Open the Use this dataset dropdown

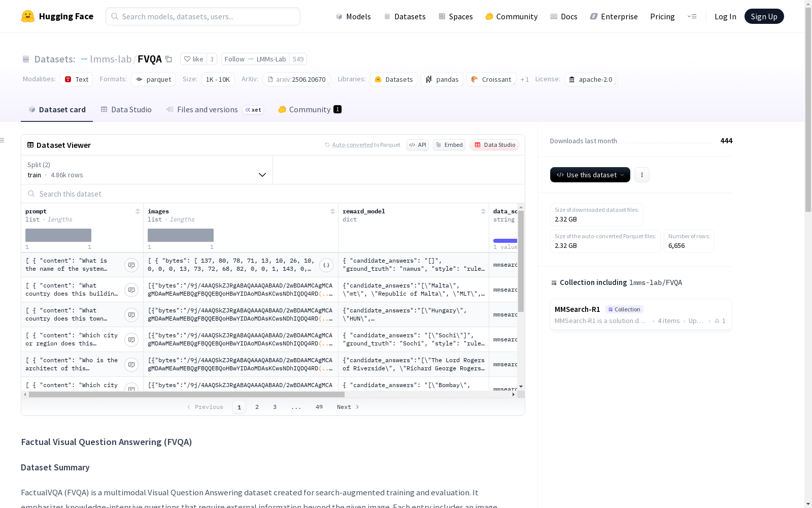click(x=590, y=175)
